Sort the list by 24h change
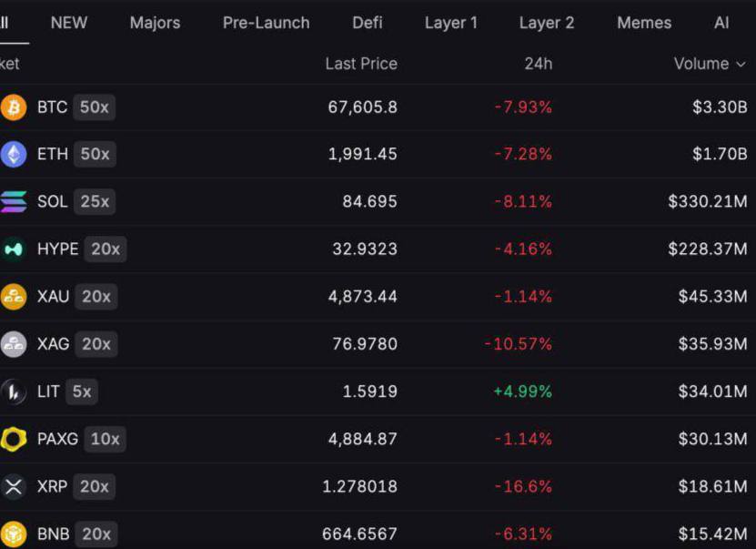Screen dimensions: 756x549 point(538,64)
